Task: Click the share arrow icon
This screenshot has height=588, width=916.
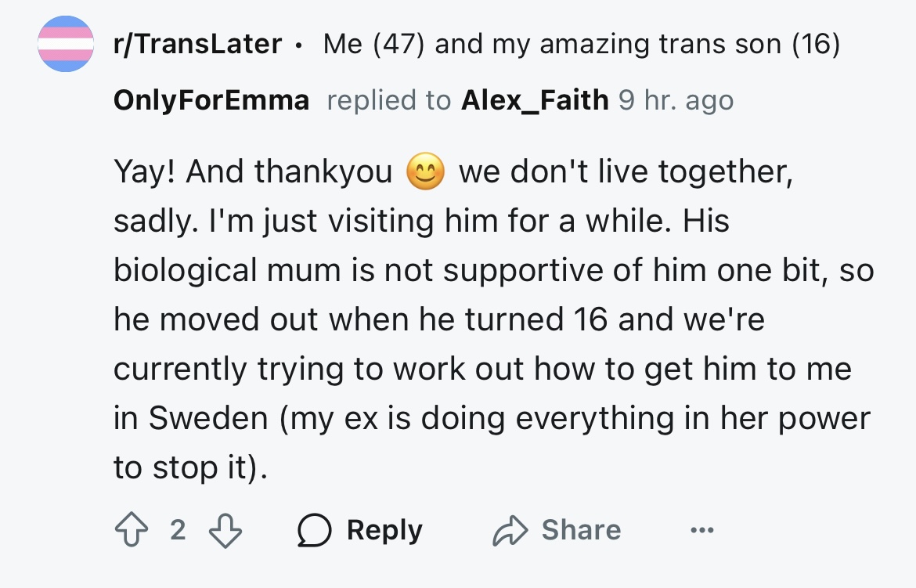Action: pyautogui.click(x=510, y=530)
